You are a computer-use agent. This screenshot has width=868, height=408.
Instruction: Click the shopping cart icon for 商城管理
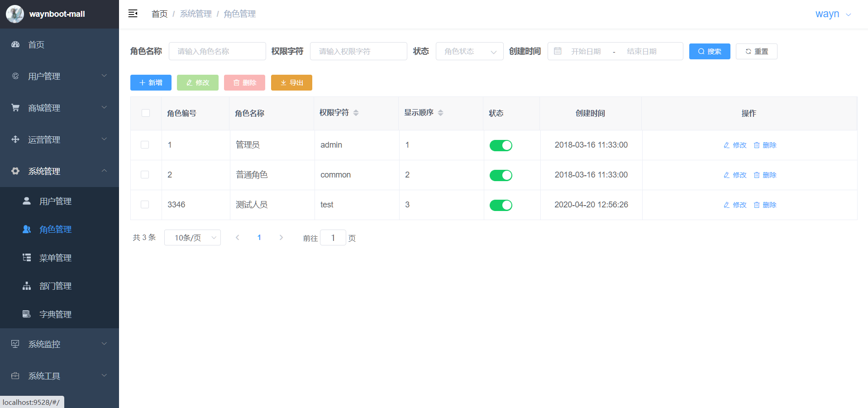tap(14, 107)
